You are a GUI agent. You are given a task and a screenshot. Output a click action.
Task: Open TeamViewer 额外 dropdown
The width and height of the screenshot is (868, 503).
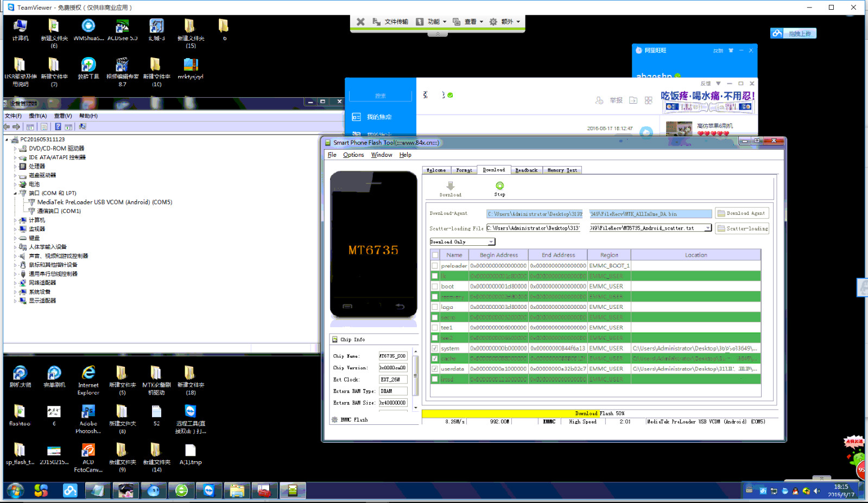click(505, 22)
